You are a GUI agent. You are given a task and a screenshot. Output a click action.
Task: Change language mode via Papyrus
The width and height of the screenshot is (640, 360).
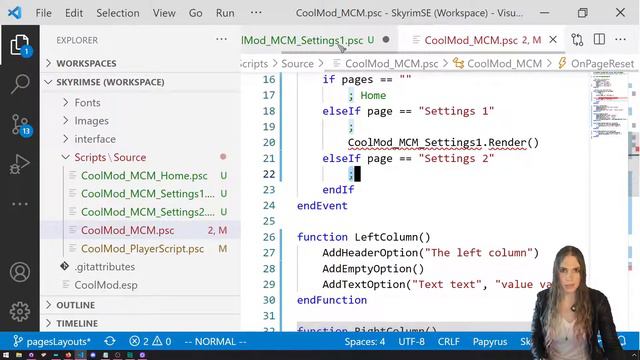(490, 341)
